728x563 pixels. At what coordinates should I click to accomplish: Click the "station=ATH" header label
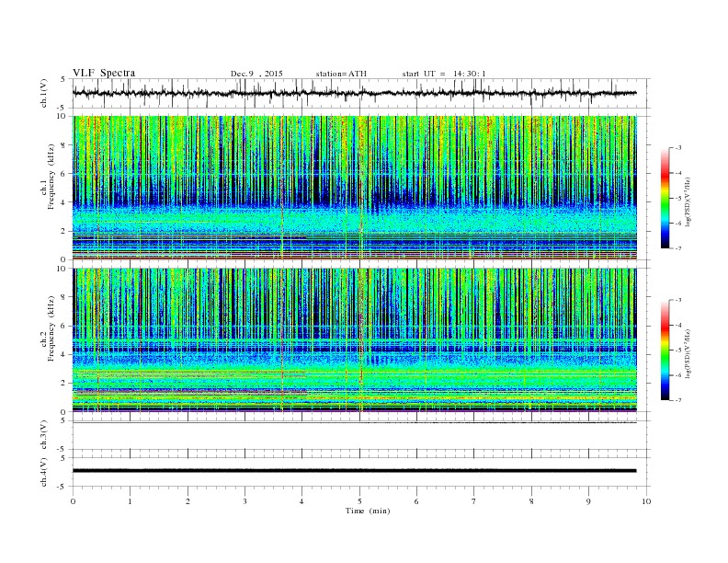[x=341, y=74]
